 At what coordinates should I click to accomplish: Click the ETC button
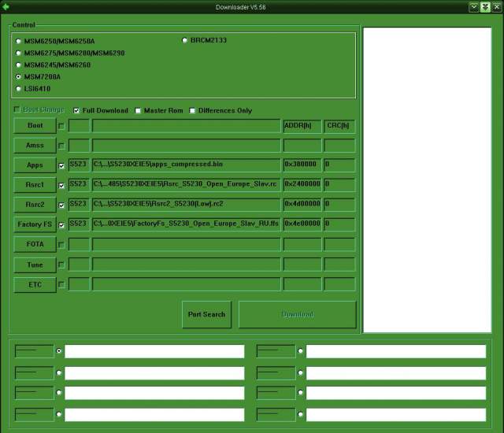[x=35, y=284]
